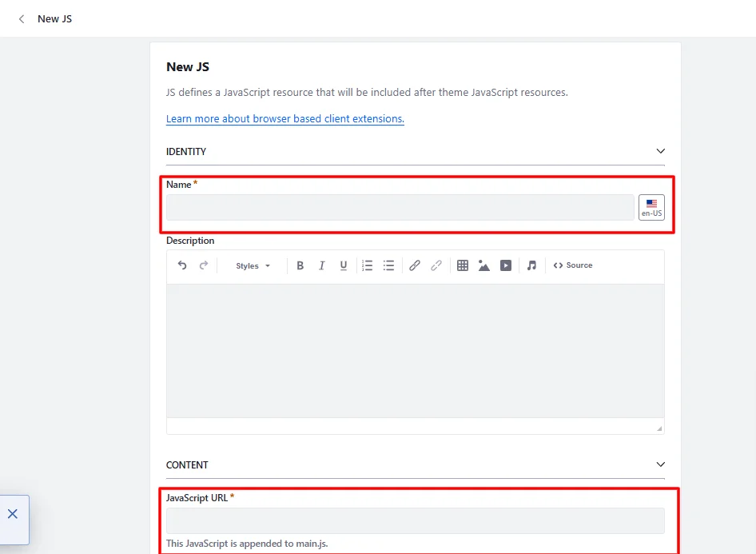The height and width of the screenshot is (554, 756).
Task: Toggle the numbered list formatting
Action: 367,265
